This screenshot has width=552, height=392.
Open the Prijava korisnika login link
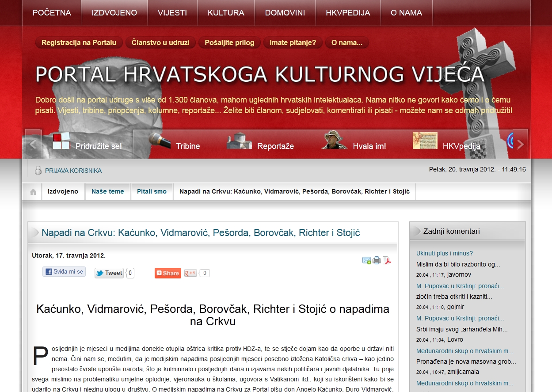coord(73,171)
